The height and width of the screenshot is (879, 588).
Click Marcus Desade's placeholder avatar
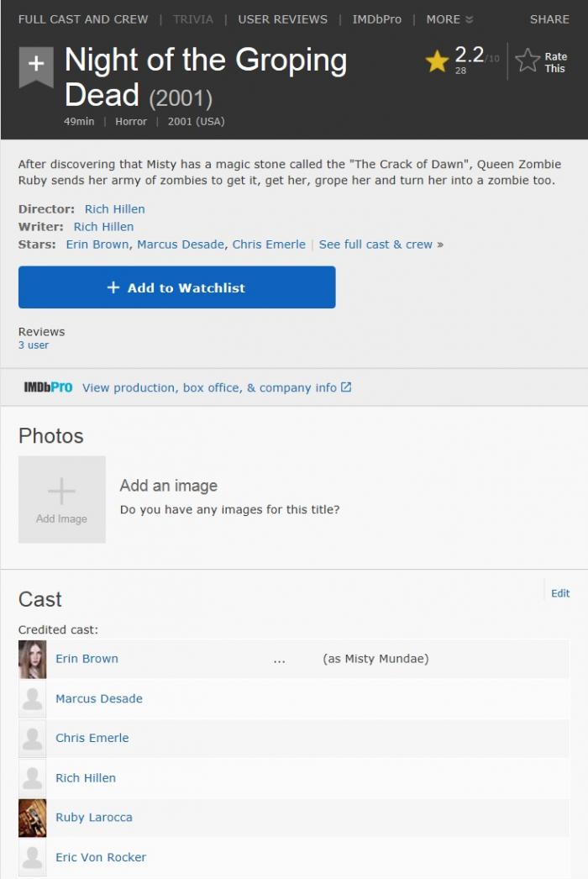click(33, 699)
